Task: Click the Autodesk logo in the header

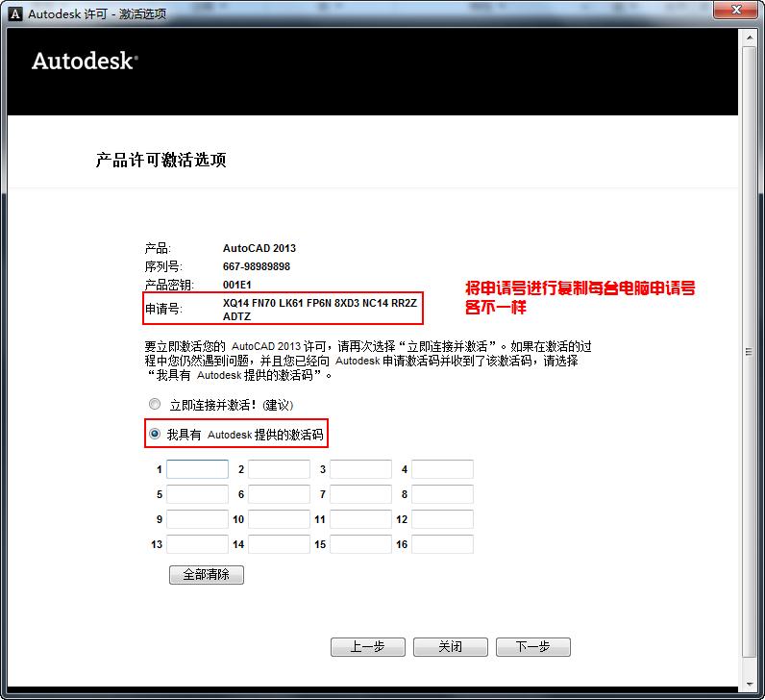Action: [x=85, y=62]
